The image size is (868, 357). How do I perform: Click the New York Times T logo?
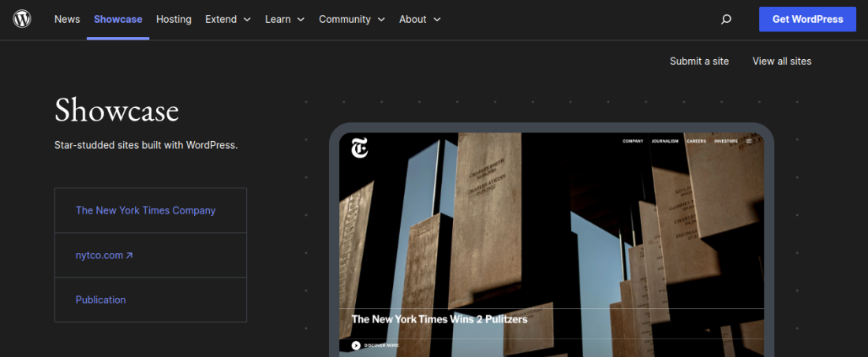coord(359,148)
